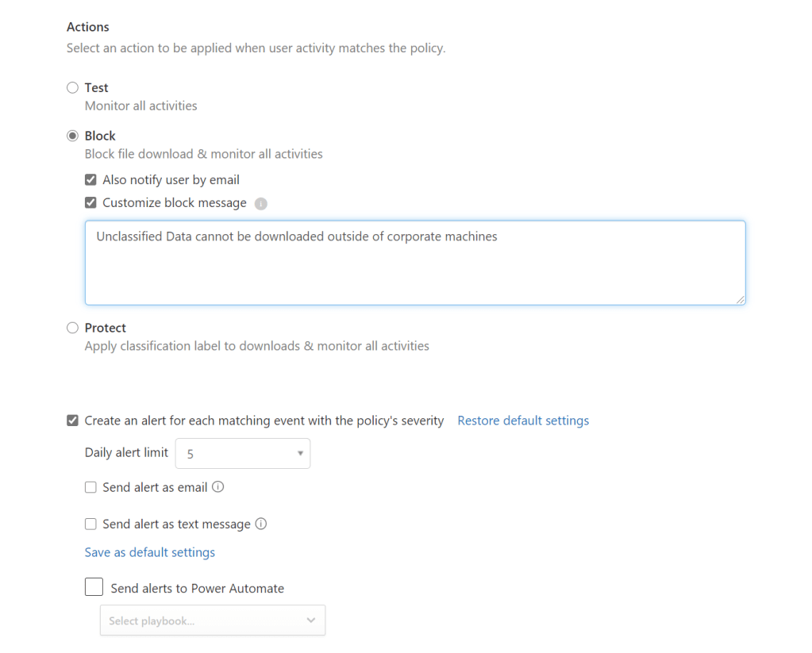Click the small arrow icon in Daily alert limit

pyautogui.click(x=300, y=454)
